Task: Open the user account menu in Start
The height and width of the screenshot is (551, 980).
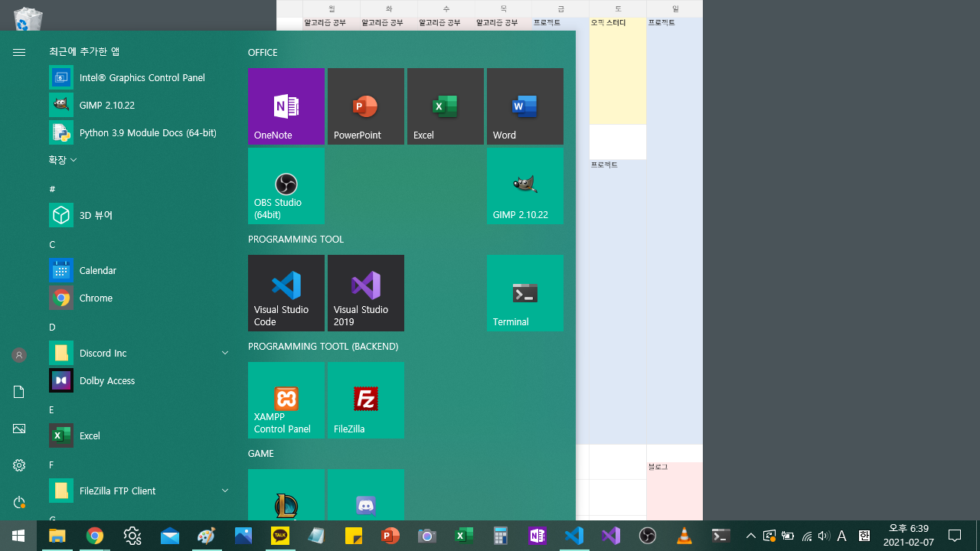Action: pos(19,355)
